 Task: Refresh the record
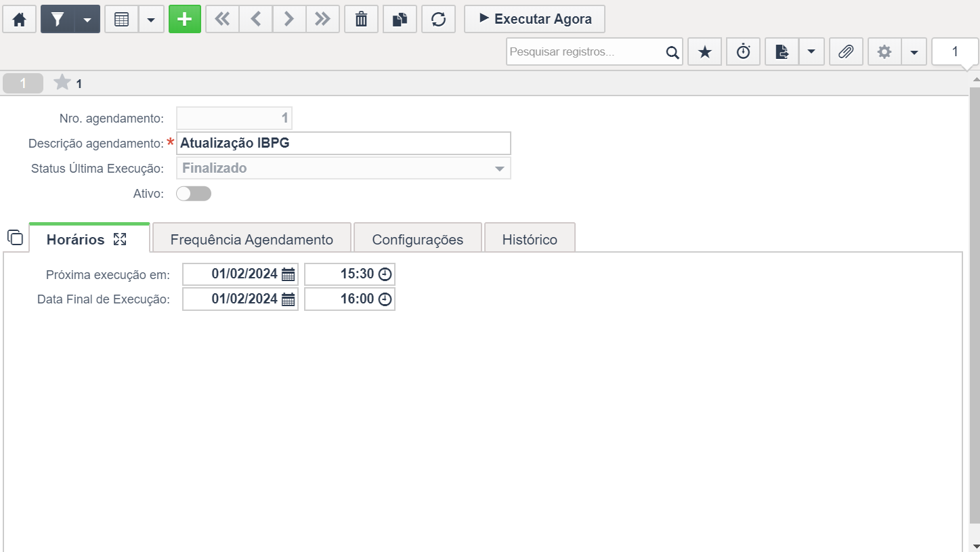pyautogui.click(x=438, y=19)
